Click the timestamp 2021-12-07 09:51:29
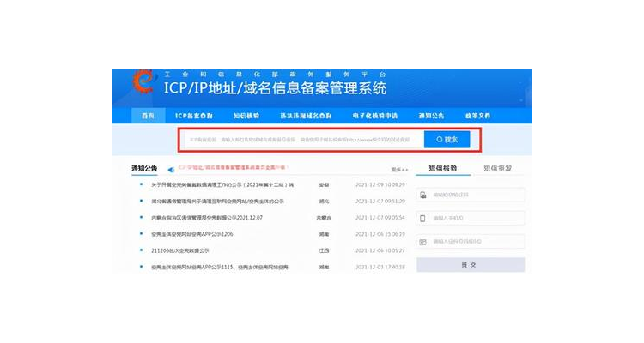Image resolution: width=644 pixels, height=343 pixels. [x=380, y=201]
